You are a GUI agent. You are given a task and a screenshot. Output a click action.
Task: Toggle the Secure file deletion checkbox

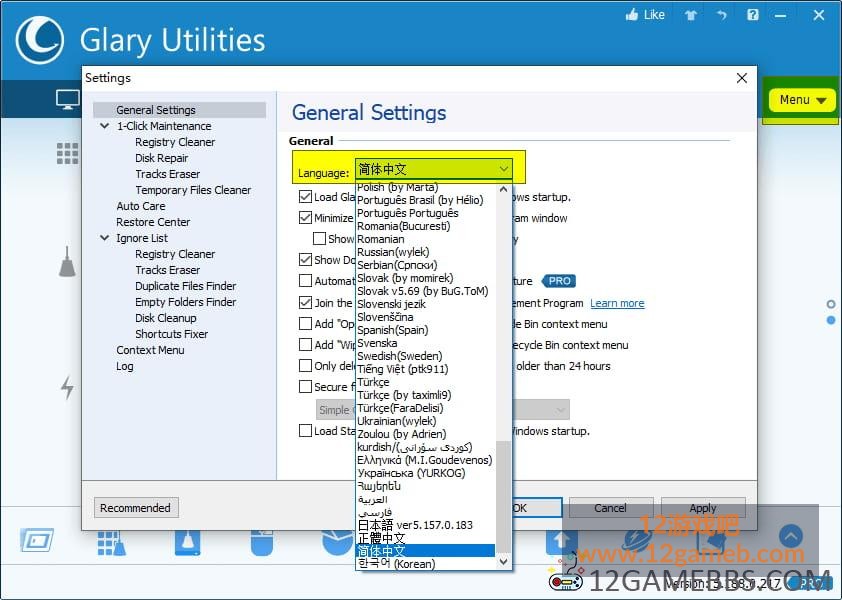pos(306,387)
